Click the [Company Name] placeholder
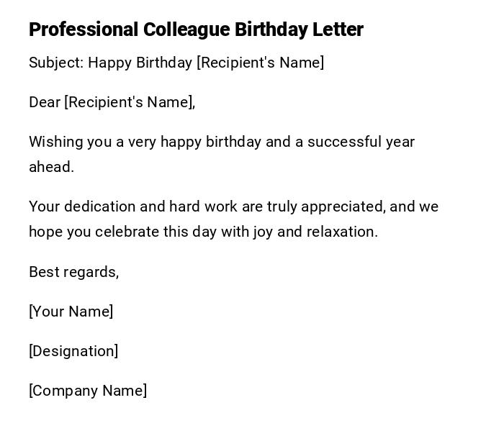 [x=88, y=391]
